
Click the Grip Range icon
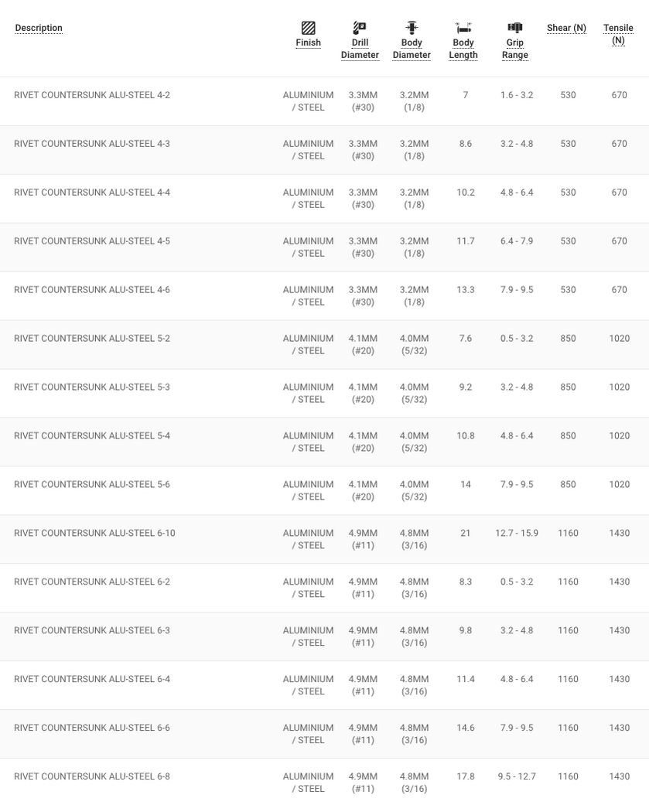(x=515, y=27)
